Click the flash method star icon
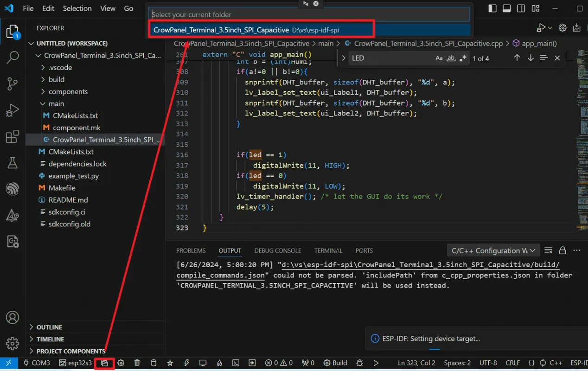 point(170,363)
